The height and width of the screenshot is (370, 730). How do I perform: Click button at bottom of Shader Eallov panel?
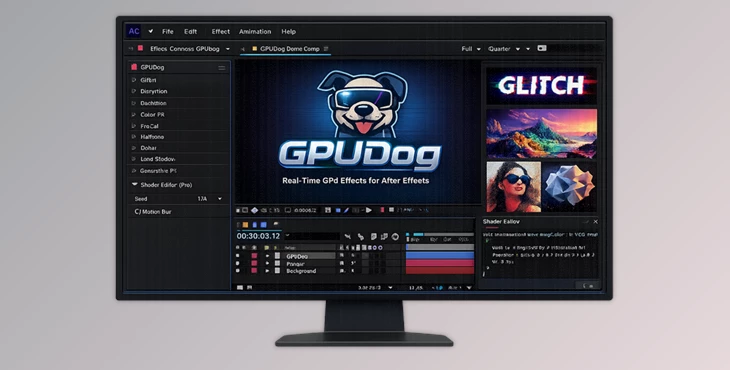[x=588, y=285]
